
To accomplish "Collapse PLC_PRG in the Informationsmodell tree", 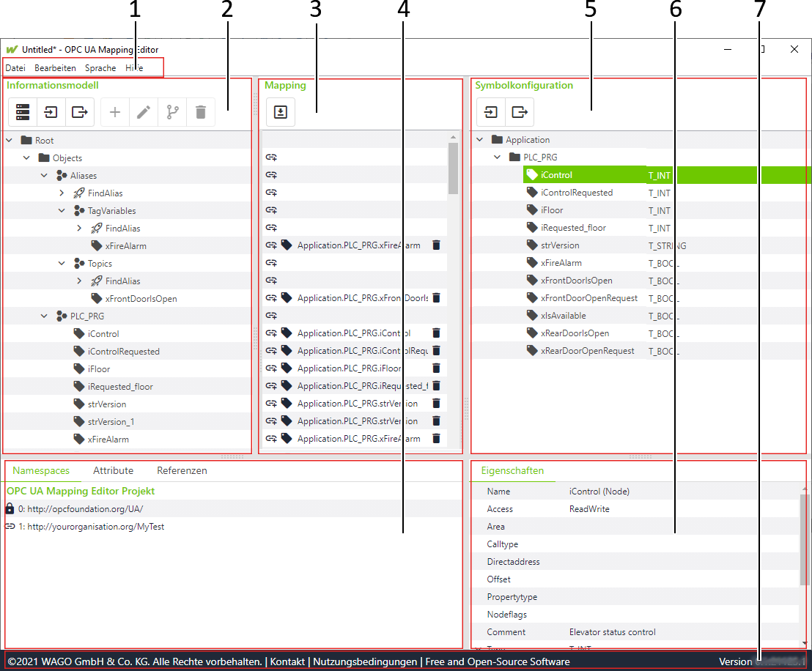I will point(45,316).
